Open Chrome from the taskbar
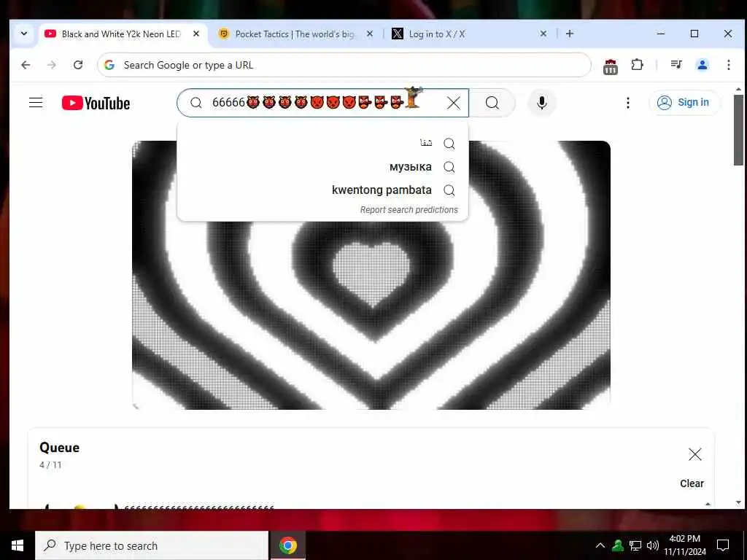The width and height of the screenshot is (747, 560). pyautogui.click(x=287, y=545)
